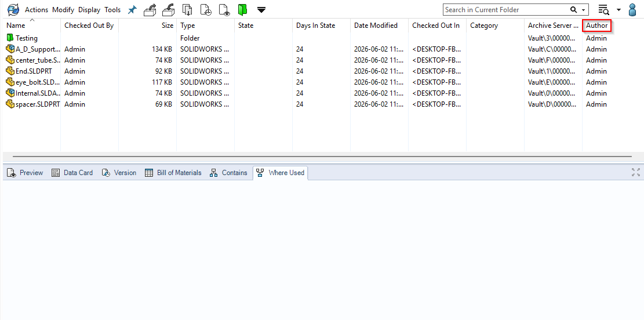
Task: Click the panel expand arrows icon
Action: click(635, 173)
